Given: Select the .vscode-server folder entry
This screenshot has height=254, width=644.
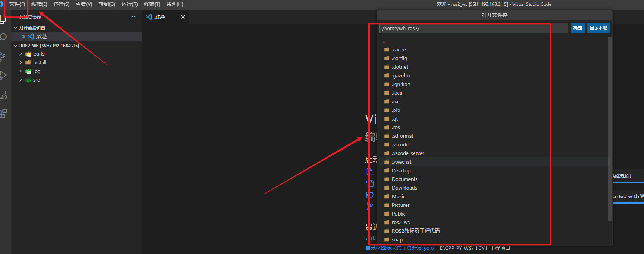Looking at the screenshot, I should coord(494,153).
